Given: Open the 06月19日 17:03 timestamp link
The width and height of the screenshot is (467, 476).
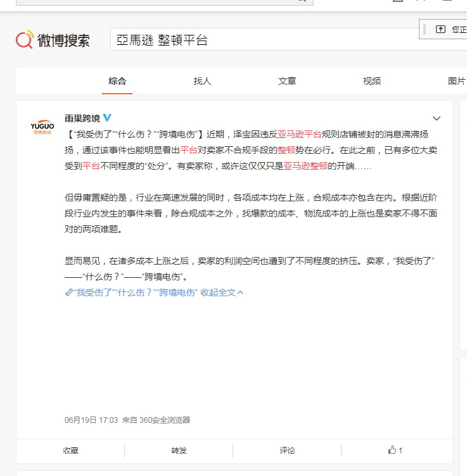Looking at the screenshot, I should [x=91, y=420].
